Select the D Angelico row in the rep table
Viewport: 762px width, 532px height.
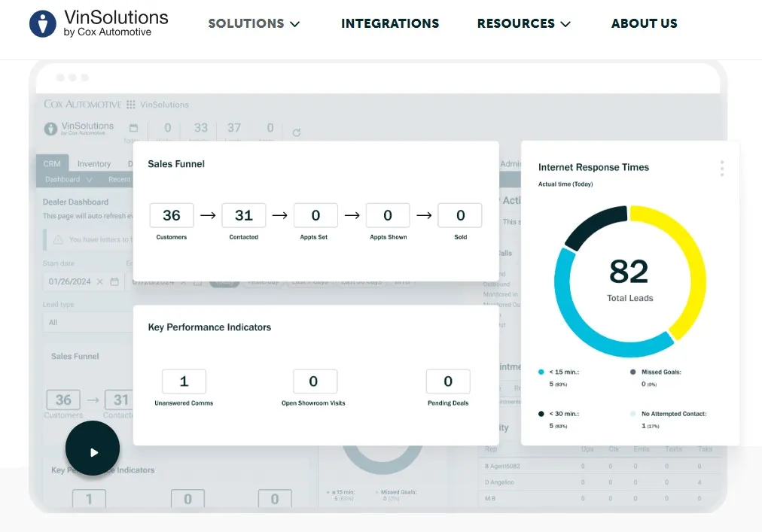tap(600, 482)
